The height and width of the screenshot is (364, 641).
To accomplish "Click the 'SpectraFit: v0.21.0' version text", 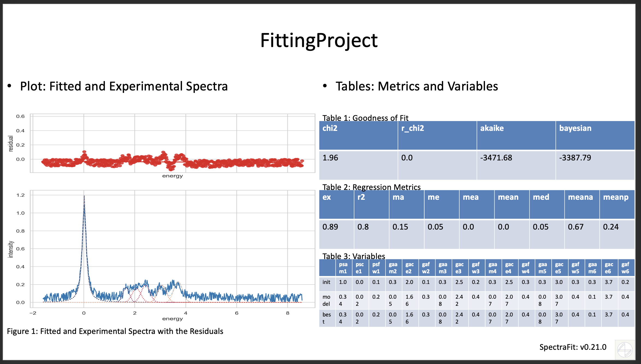I will pyautogui.click(x=573, y=347).
